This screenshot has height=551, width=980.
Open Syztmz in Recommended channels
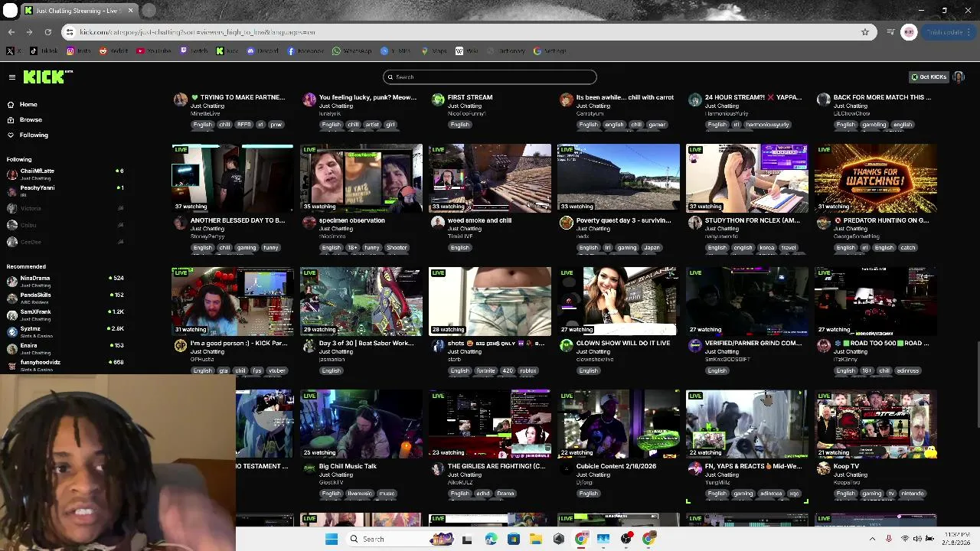(65, 331)
